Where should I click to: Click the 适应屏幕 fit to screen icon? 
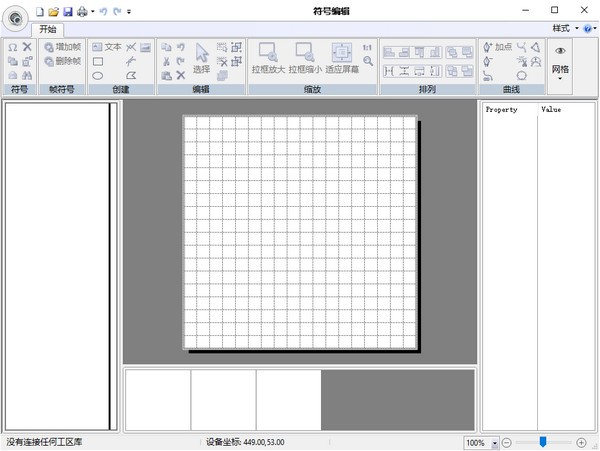(341, 59)
